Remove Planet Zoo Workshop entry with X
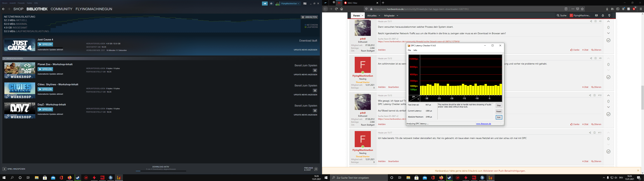This screenshot has height=181, width=644. click(x=315, y=71)
